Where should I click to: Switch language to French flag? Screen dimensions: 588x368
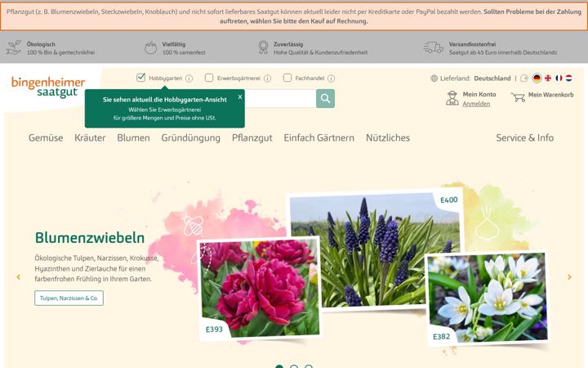(x=559, y=79)
